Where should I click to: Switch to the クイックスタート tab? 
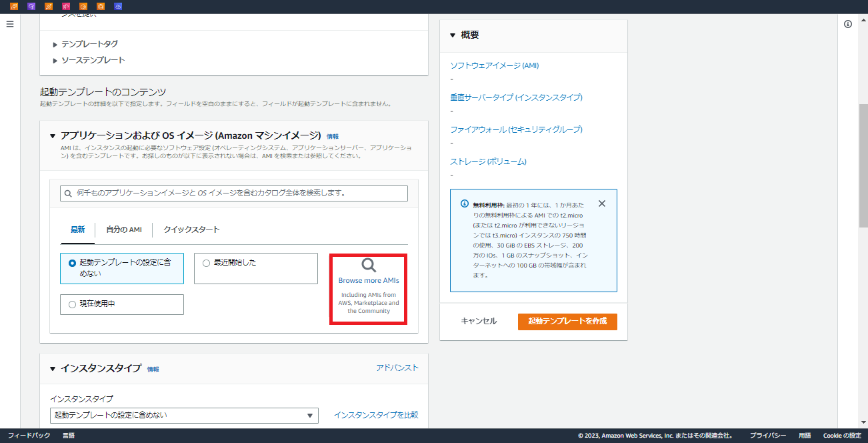pos(191,229)
